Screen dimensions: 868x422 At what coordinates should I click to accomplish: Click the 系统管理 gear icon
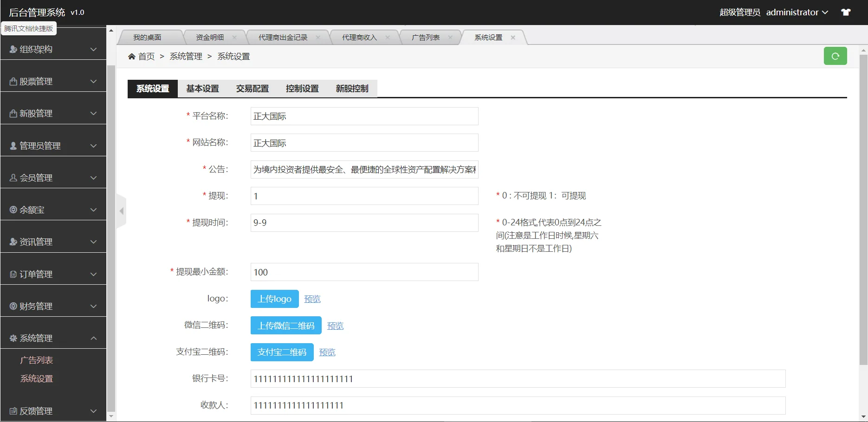(12, 338)
